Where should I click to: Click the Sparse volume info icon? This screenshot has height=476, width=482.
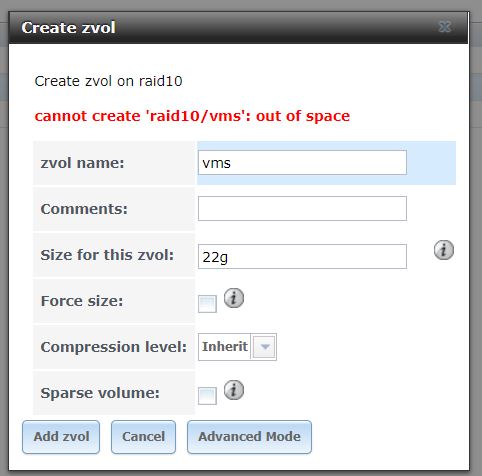(x=234, y=390)
